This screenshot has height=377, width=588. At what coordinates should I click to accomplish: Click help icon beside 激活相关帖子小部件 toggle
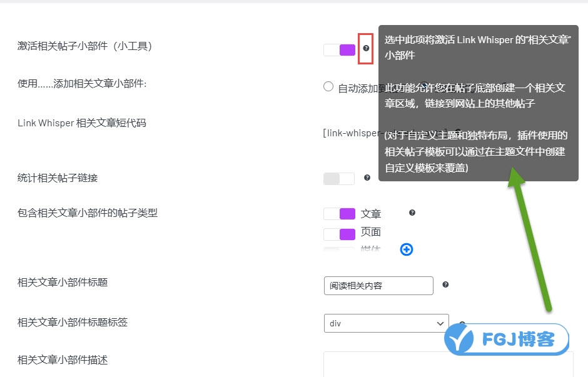click(366, 48)
